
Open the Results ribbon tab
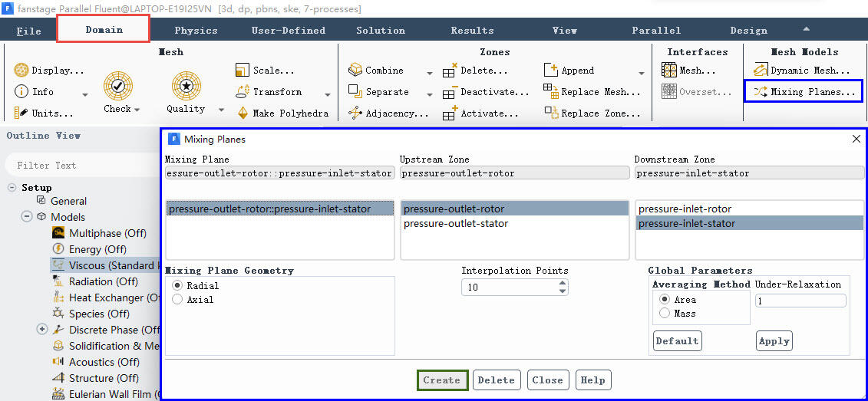point(472,31)
